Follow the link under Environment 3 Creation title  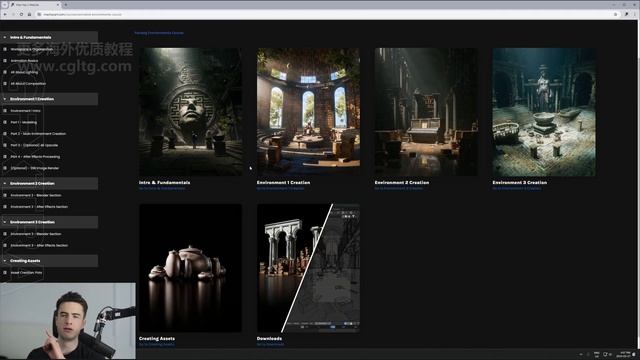pos(517,188)
